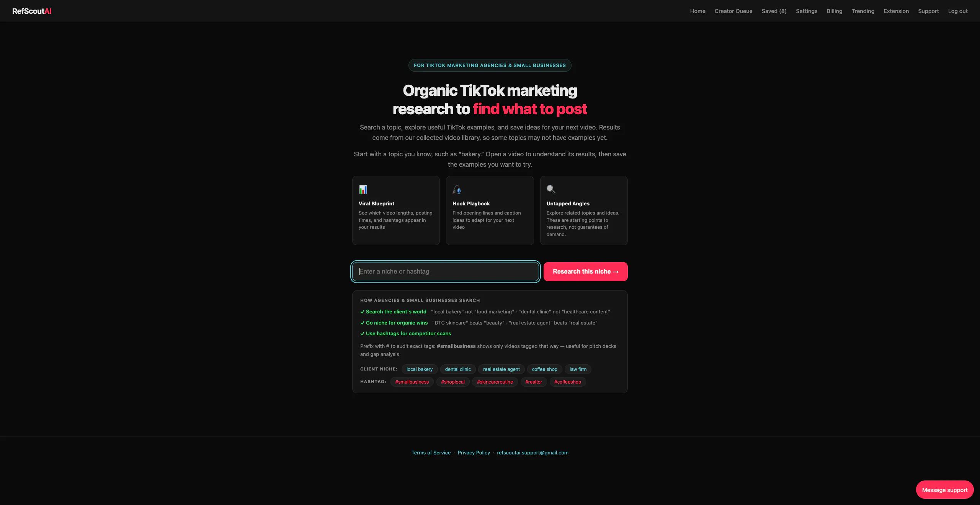Focus the niche or hashtag input field
Screen dimensions: 980x505
coord(446,272)
